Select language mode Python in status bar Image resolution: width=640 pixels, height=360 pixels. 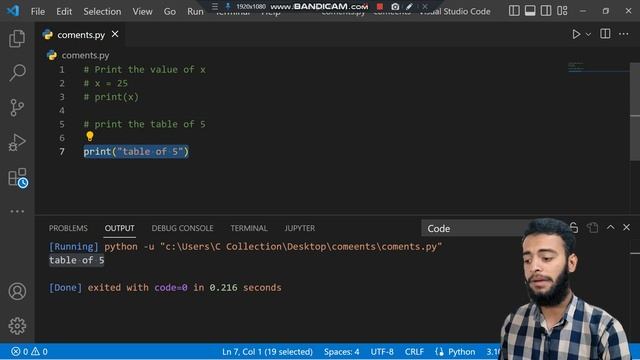point(461,351)
